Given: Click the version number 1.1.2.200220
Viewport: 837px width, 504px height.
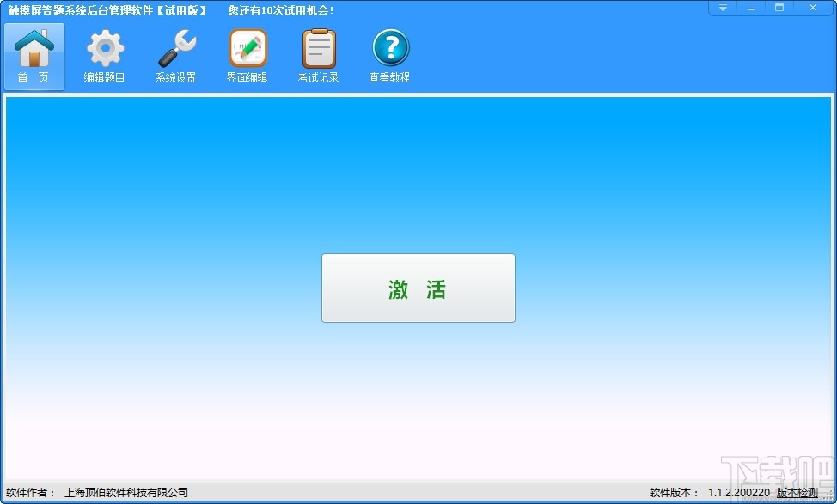Looking at the screenshot, I should coord(739,493).
